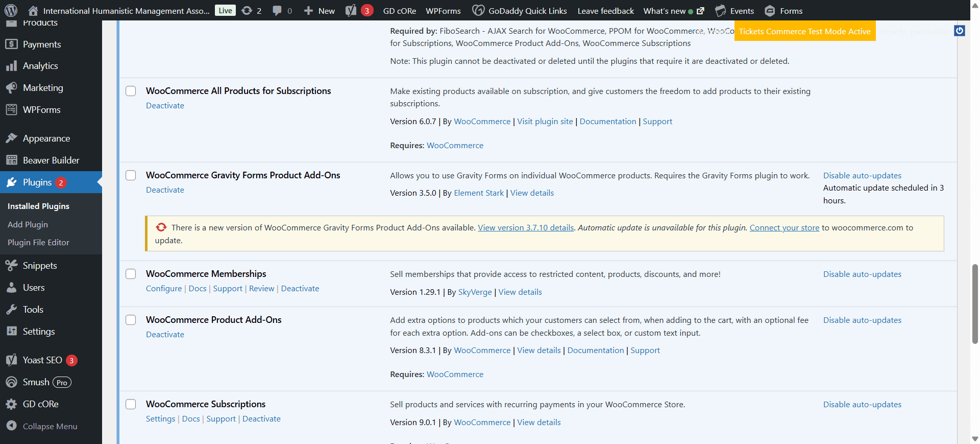Click the blue power icon top right

click(960, 31)
